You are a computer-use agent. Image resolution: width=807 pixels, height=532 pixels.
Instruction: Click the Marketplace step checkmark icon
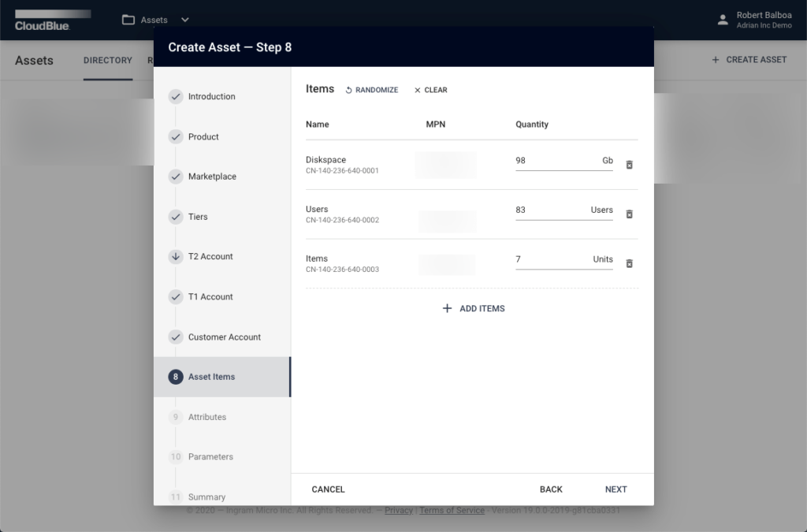click(176, 177)
